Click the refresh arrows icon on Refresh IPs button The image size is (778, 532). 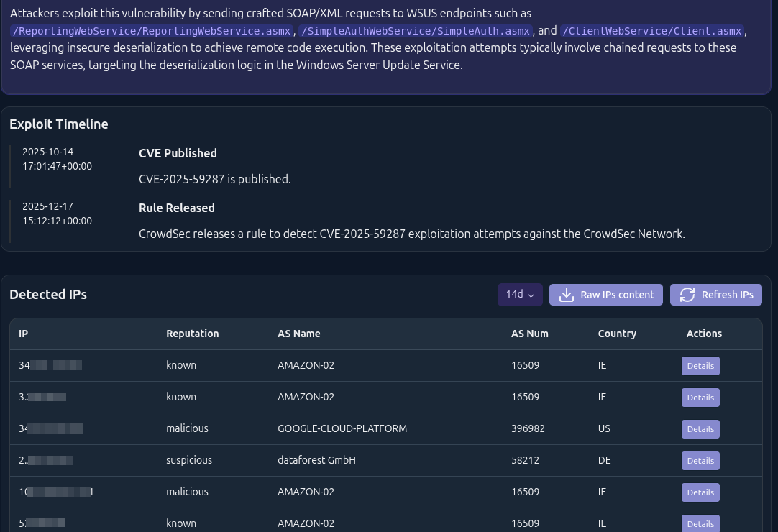(x=687, y=295)
